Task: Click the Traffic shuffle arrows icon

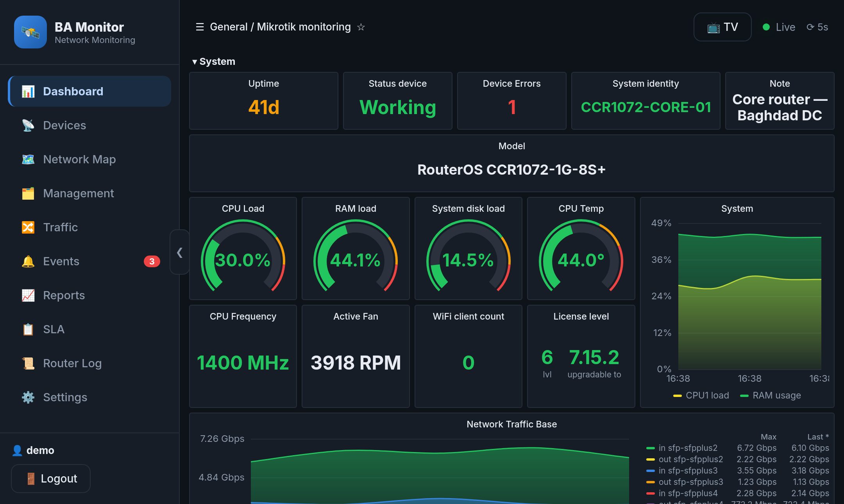Action: [28, 227]
